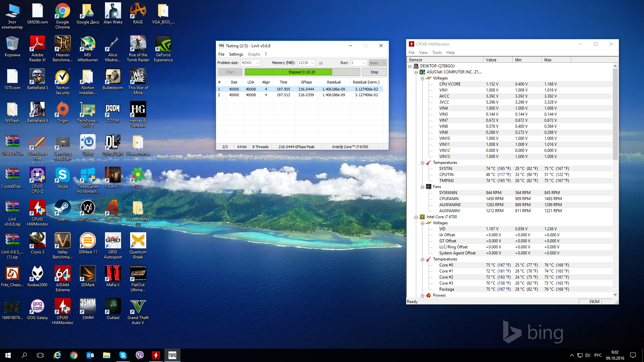Viewport: 644px width, 362px height.
Task: Collapse the Fans tree section
Action: coord(422,187)
